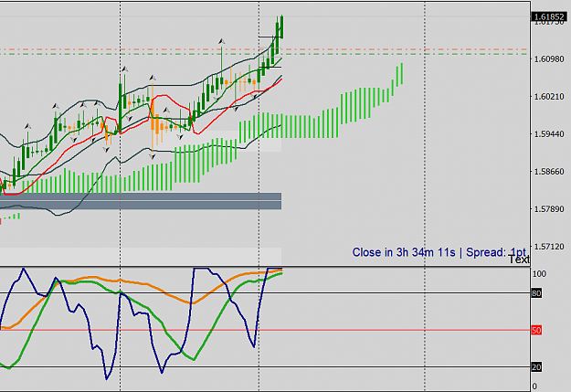Click the 1.59440 price axis label

(x=549, y=134)
